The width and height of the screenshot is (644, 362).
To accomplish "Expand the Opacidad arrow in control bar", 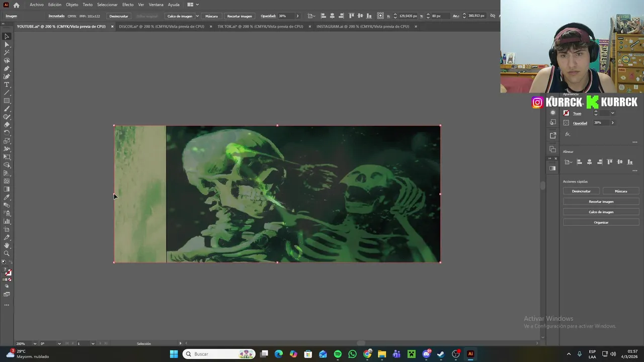I will point(297,16).
